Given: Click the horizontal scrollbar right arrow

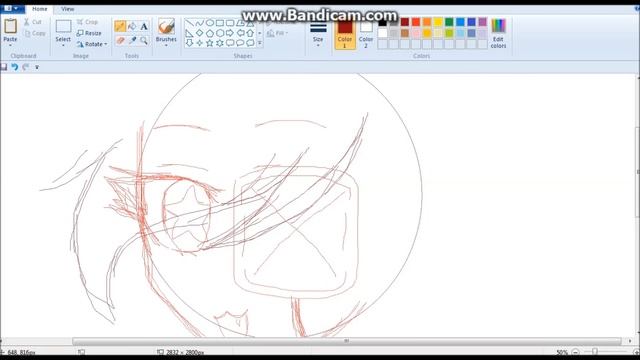Looking at the screenshot, I should (x=630, y=341).
